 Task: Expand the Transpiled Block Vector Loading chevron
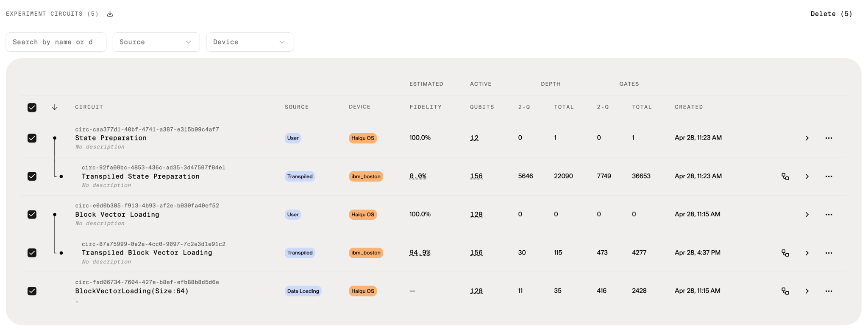tap(807, 253)
